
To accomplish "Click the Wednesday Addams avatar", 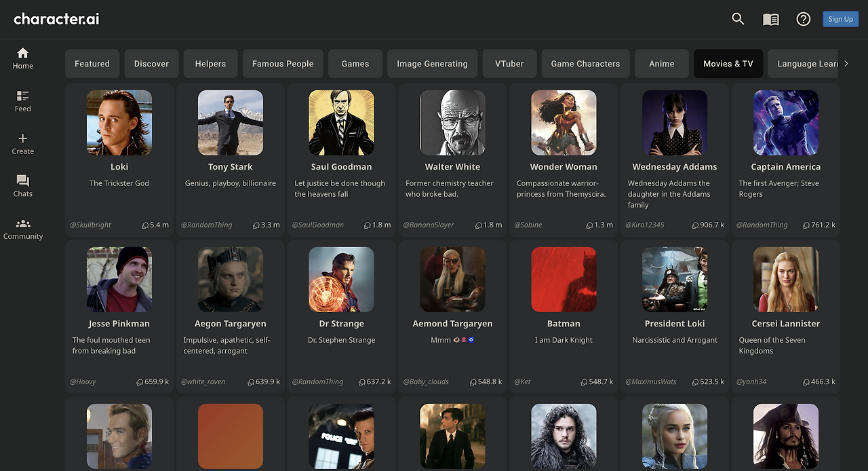I will click(x=675, y=123).
